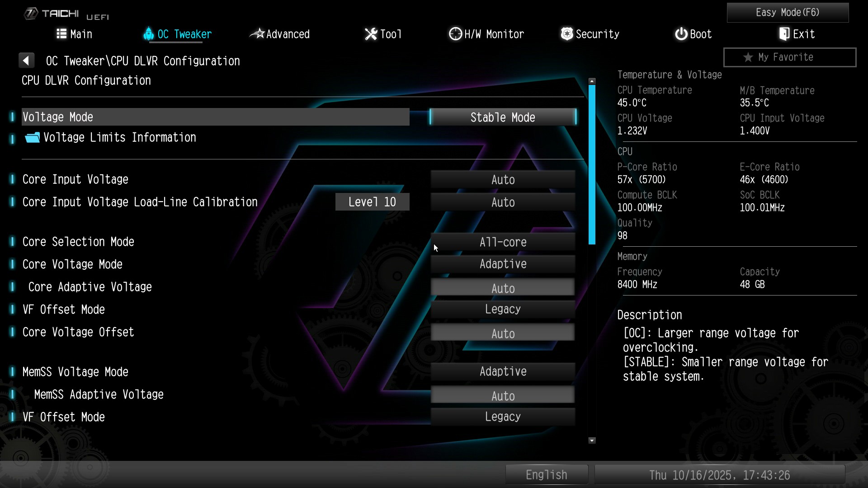Click the Exit door icon

pyautogui.click(x=784, y=34)
